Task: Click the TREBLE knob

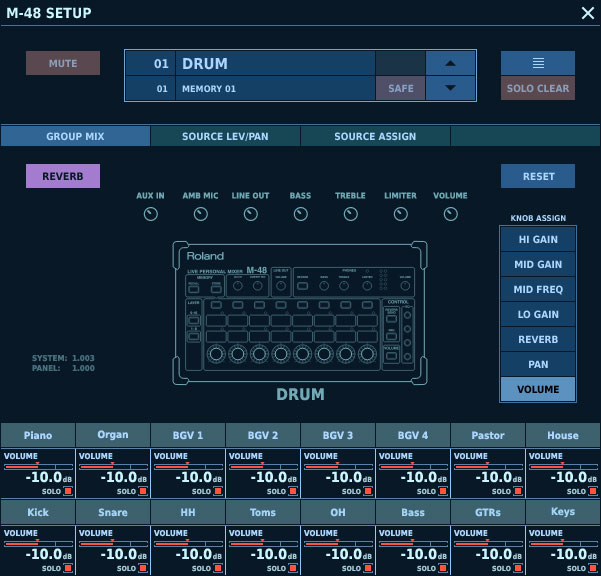Action: (x=350, y=214)
